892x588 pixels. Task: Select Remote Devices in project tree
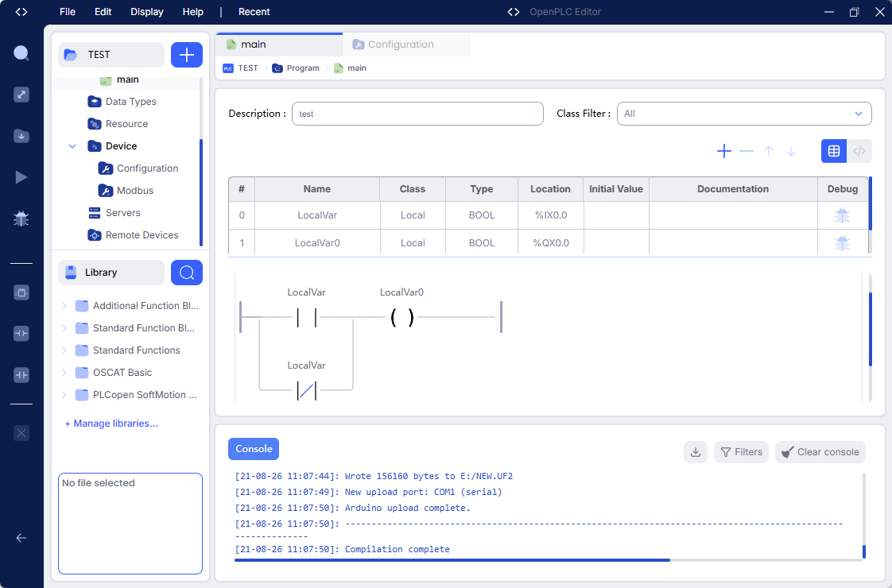point(142,235)
